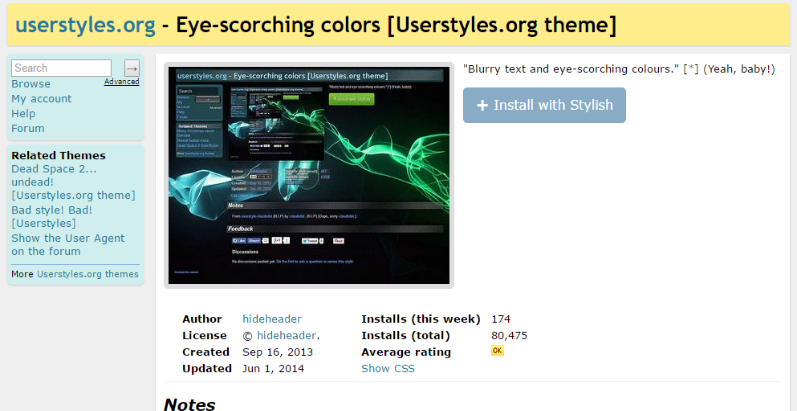Click the License label
This screenshot has width=797, height=411.
tap(204, 335)
